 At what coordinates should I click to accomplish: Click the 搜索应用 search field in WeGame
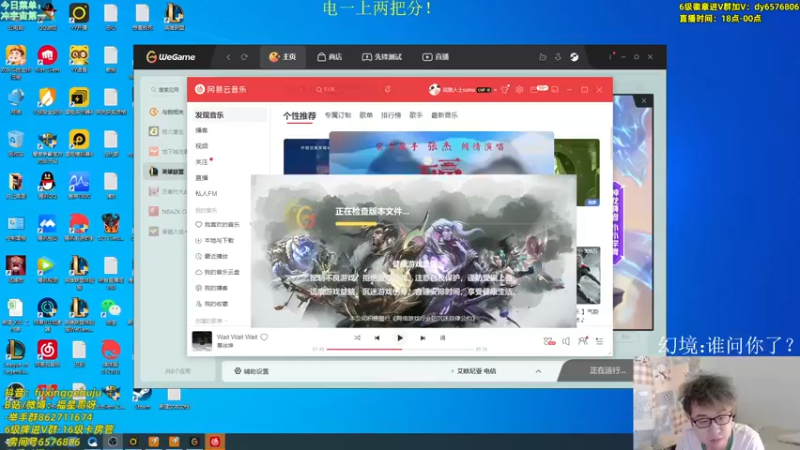click(166, 90)
